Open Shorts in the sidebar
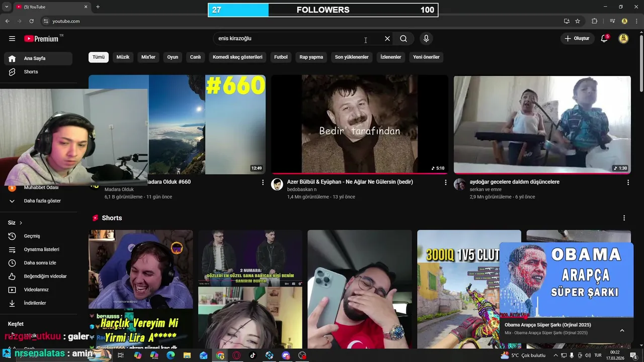 pos(38,72)
